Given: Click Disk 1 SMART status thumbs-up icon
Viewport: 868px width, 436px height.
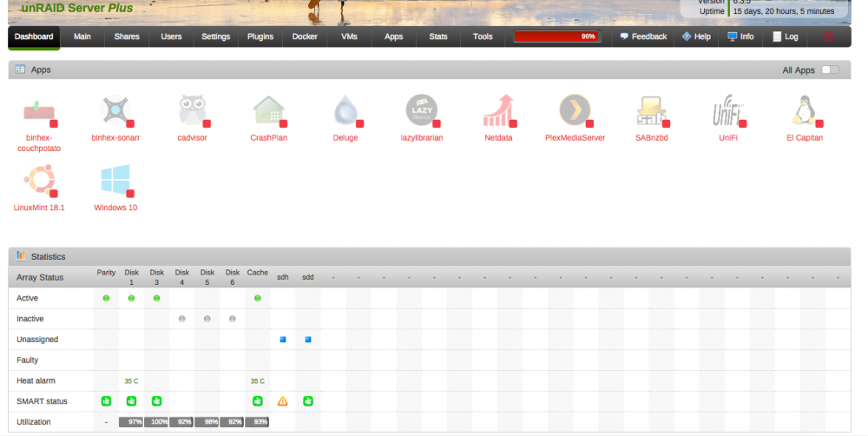Looking at the screenshot, I should 131,401.
